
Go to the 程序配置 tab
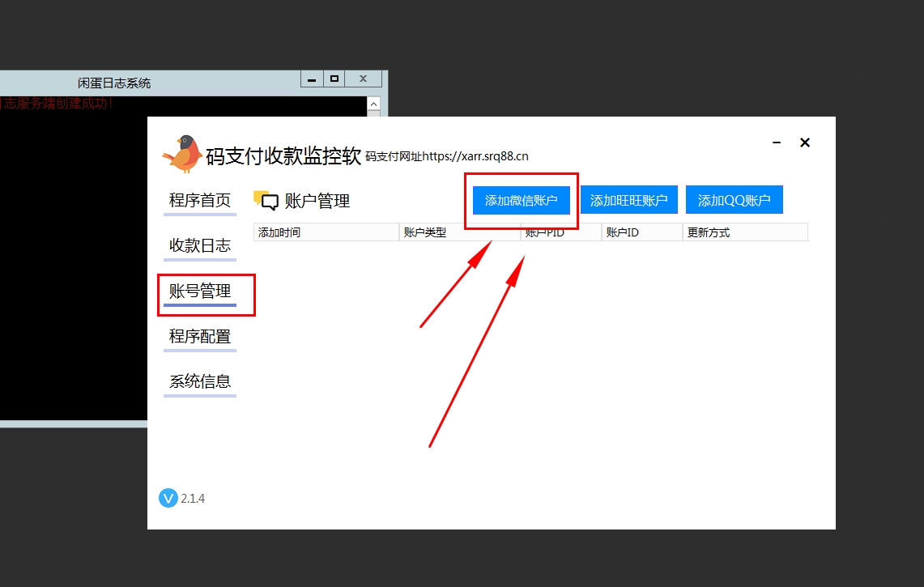coord(199,336)
